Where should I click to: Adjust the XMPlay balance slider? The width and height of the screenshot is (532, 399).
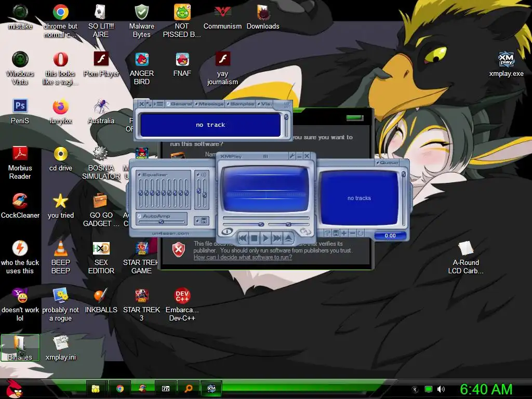288,224
